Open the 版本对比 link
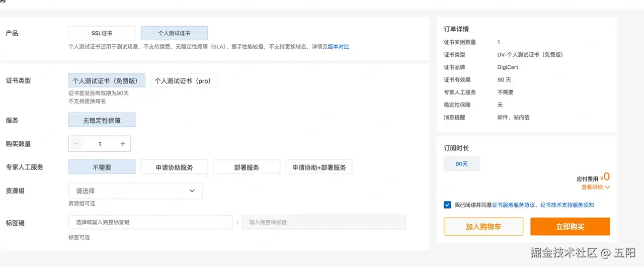This screenshot has height=267, width=644. tap(339, 47)
